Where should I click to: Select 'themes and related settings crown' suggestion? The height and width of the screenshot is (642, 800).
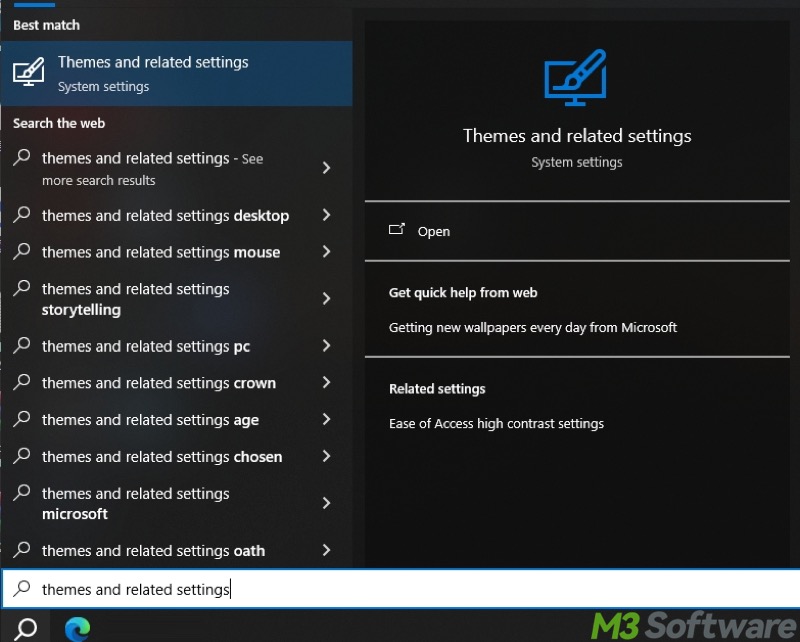(177, 383)
